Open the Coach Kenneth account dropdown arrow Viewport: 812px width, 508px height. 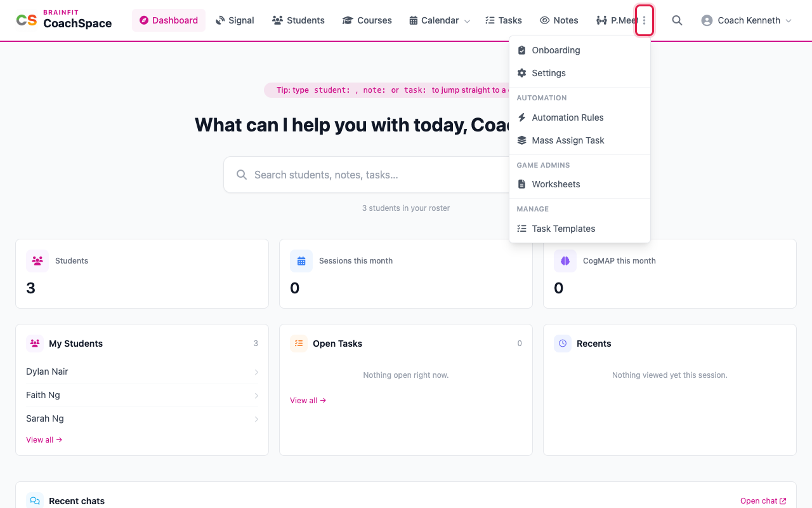pyautogui.click(x=789, y=21)
